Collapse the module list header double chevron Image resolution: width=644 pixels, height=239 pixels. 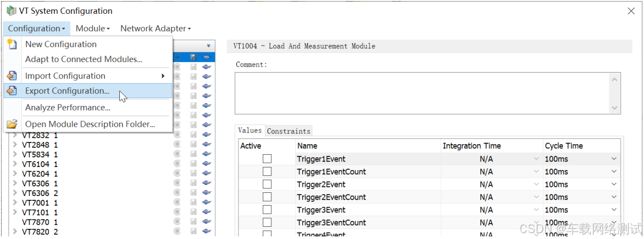pyautogui.click(x=208, y=46)
